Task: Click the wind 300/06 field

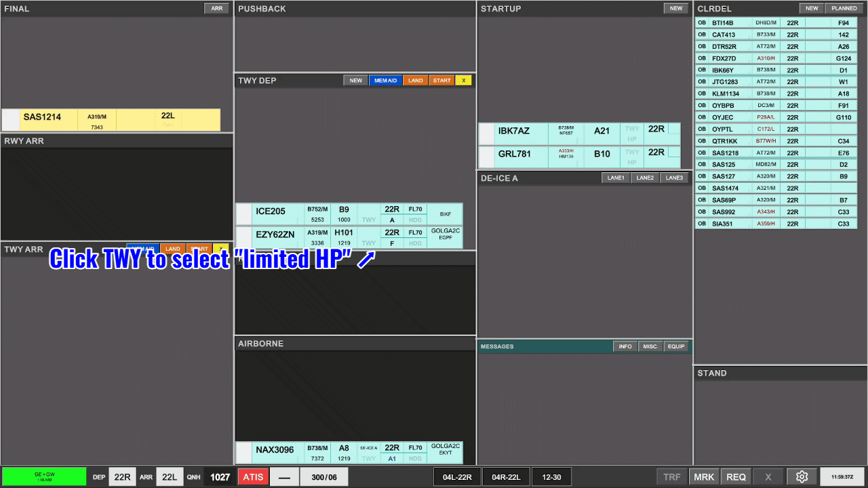Action: [x=324, y=476]
